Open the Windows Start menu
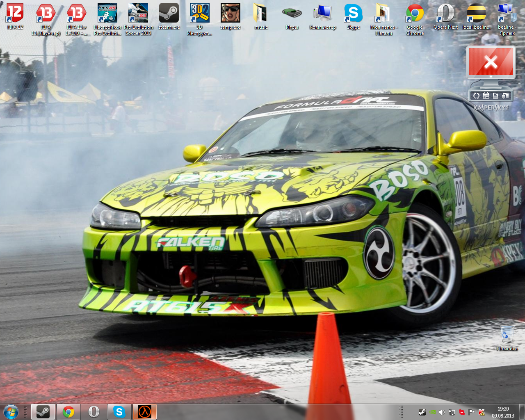The width and height of the screenshot is (525, 420). (11, 412)
